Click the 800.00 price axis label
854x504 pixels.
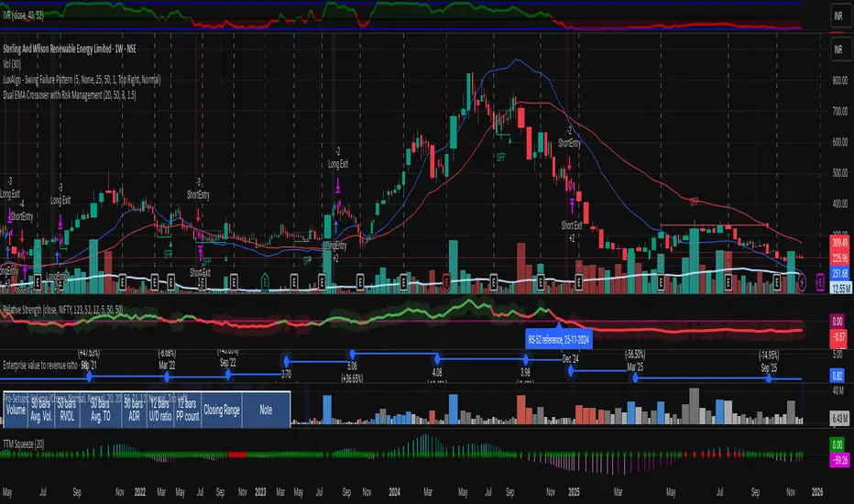[x=840, y=80]
